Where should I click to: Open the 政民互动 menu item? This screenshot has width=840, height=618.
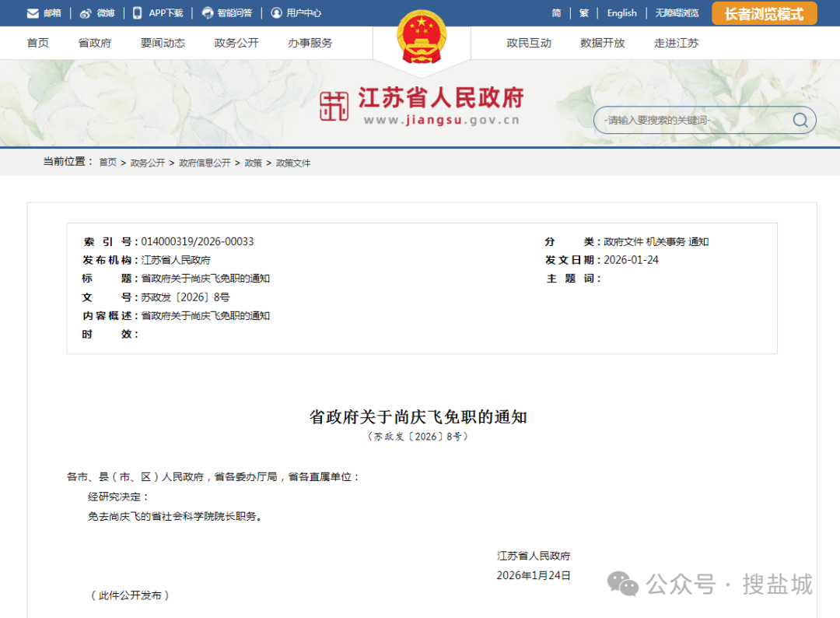[x=530, y=43]
